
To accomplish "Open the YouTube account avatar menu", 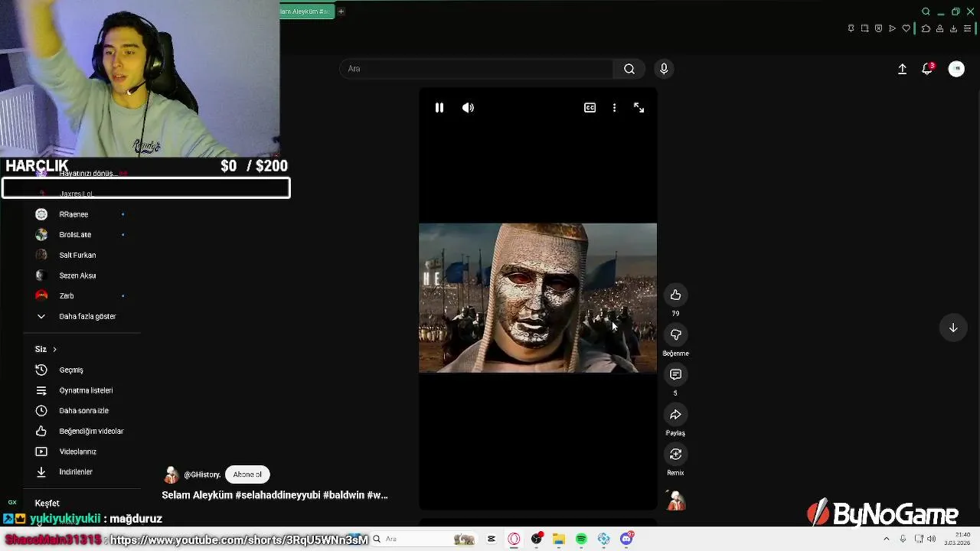I will 956,69.
